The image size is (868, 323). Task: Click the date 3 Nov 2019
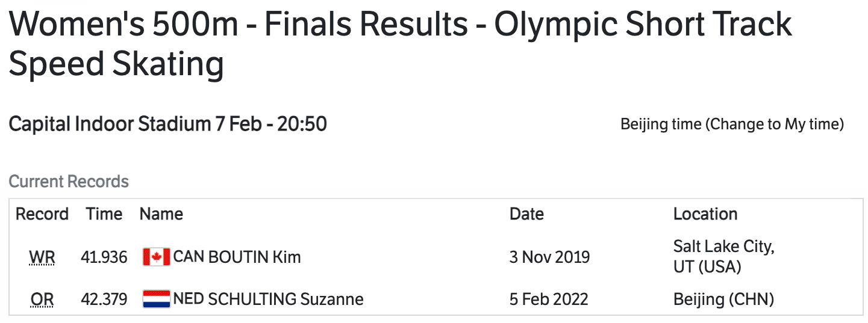tap(549, 257)
